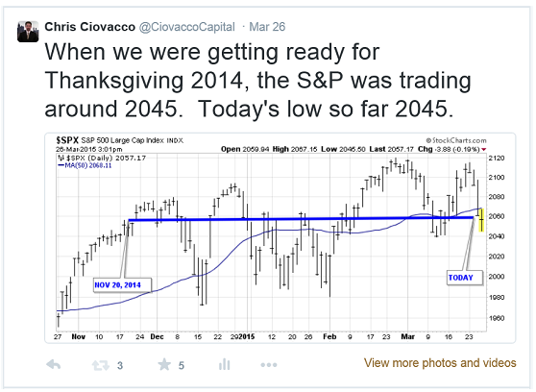
Task: Click the retweet count 3
Action: coord(120,366)
